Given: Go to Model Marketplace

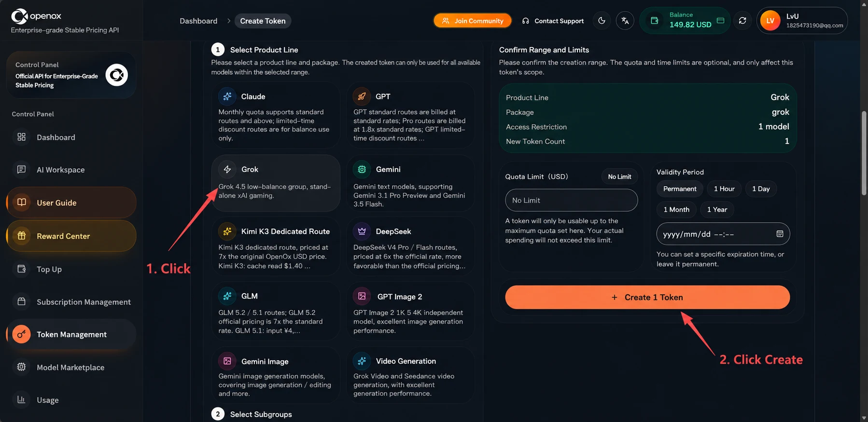Looking at the screenshot, I should click(x=71, y=367).
